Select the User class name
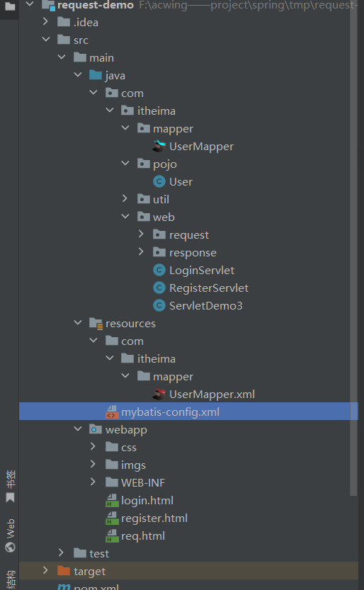The height and width of the screenshot is (590, 364). tap(181, 182)
